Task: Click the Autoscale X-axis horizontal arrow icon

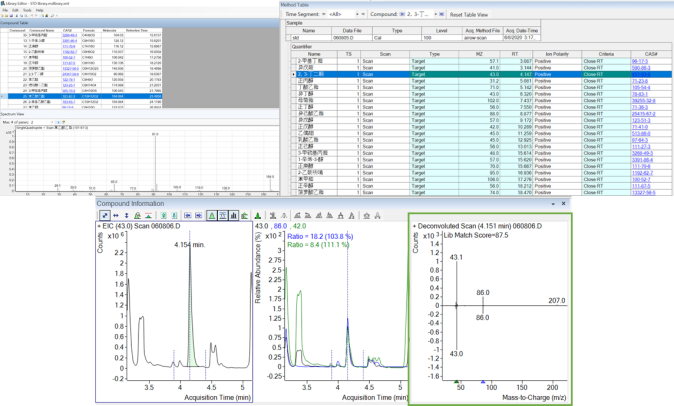Action: click(116, 216)
